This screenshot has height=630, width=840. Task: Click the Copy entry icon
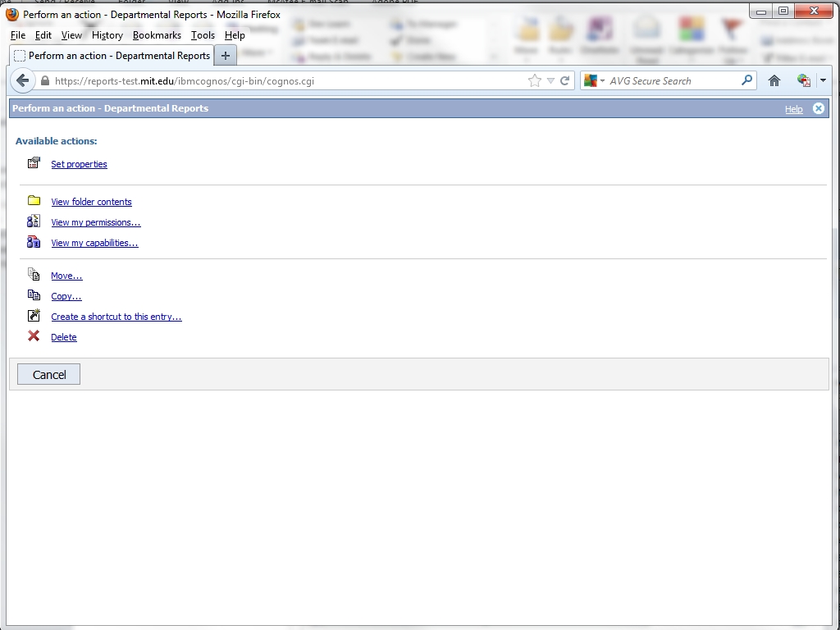tap(34, 295)
